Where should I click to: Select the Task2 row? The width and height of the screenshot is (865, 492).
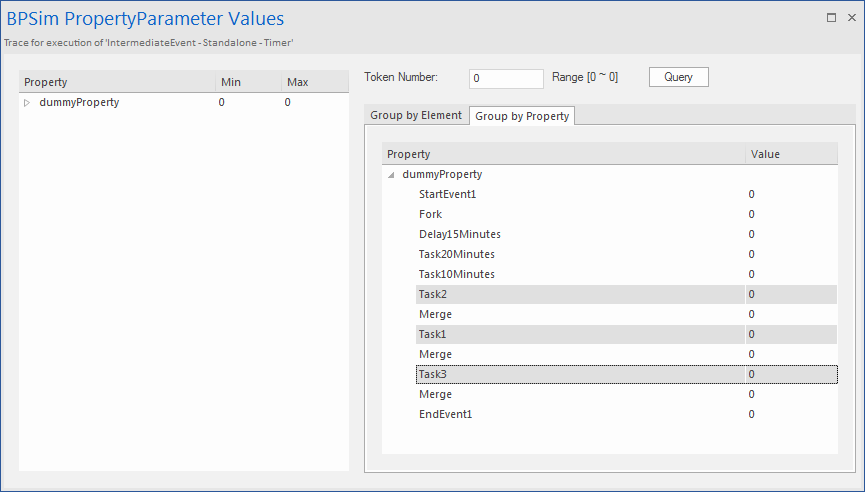point(434,294)
